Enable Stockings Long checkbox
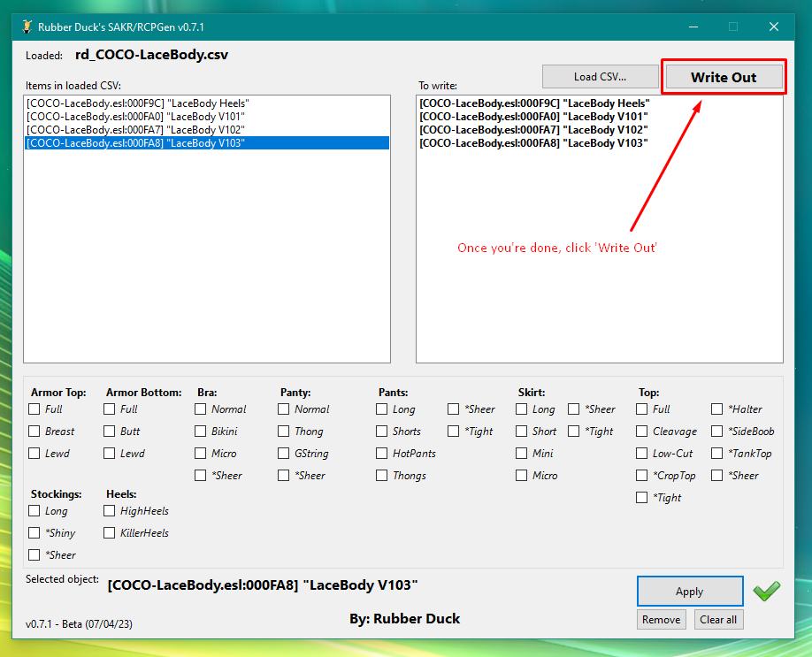 pos(34,511)
